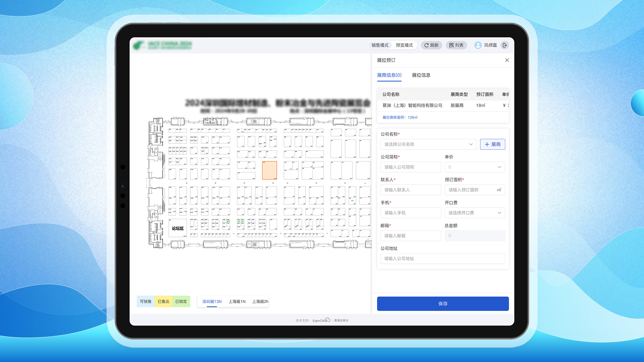Open the 单价 dropdown
This screenshot has height=362, width=644.
(x=475, y=167)
